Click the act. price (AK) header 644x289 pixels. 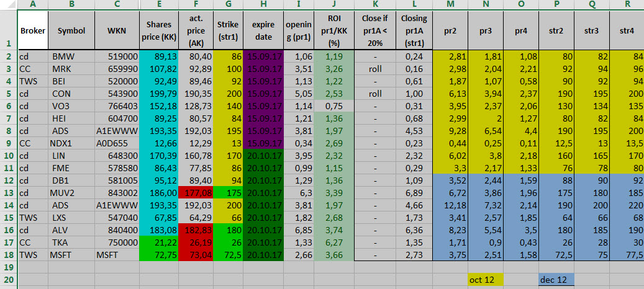pyautogui.click(x=196, y=30)
